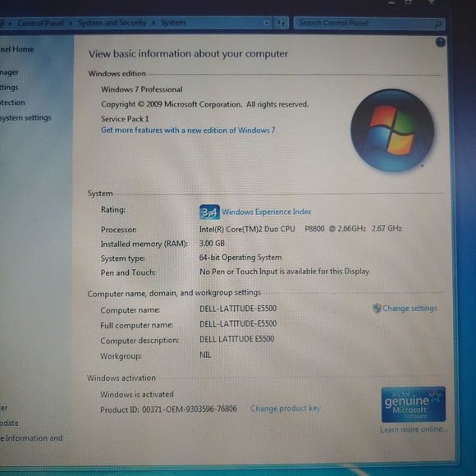Click the 64-bit Operating System text
Viewport: 476px width, 476px height.
tap(240, 258)
